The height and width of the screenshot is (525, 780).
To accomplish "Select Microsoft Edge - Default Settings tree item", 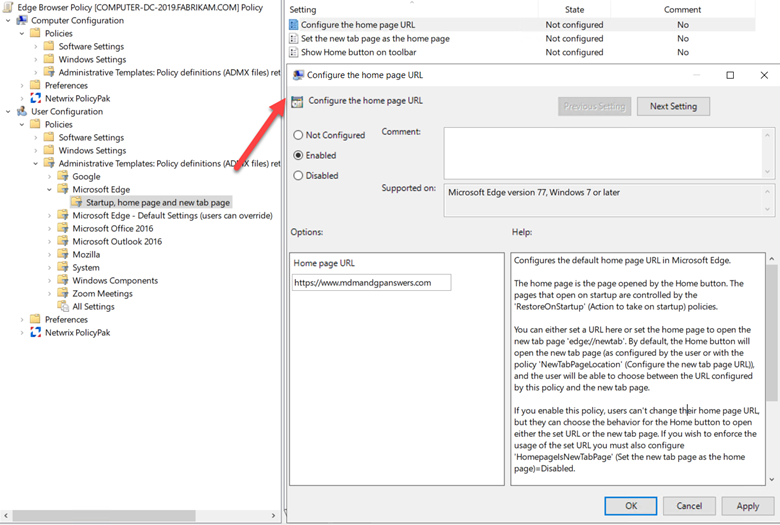I will click(x=172, y=215).
